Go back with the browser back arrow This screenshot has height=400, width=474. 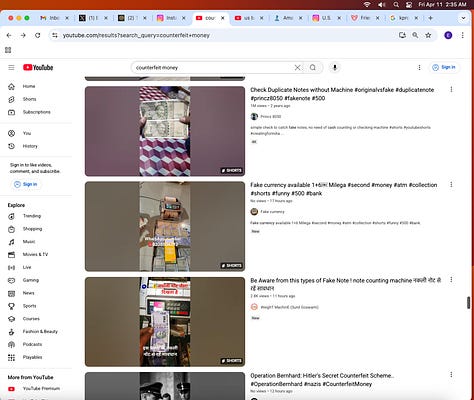(x=9, y=35)
